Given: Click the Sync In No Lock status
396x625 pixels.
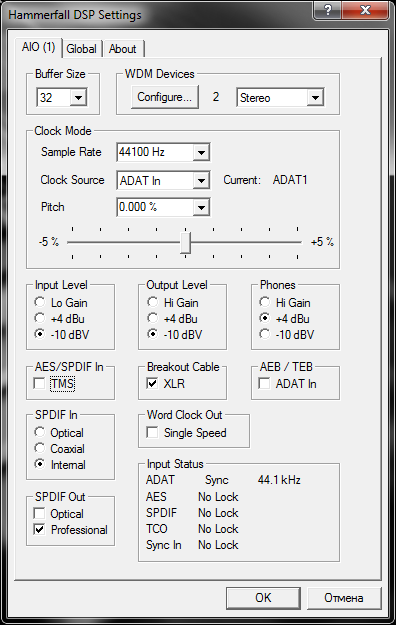Looking at the screenshot, I should [x=218, y=545].
